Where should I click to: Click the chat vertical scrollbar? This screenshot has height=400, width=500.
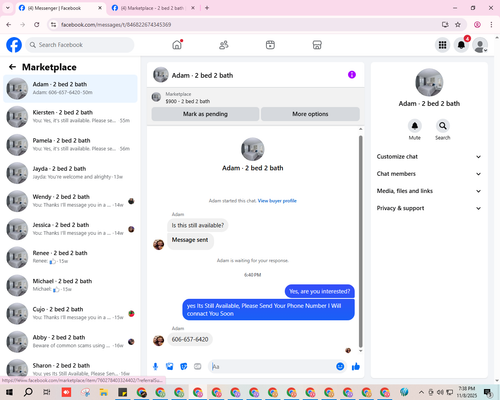[x=360, y=240]
